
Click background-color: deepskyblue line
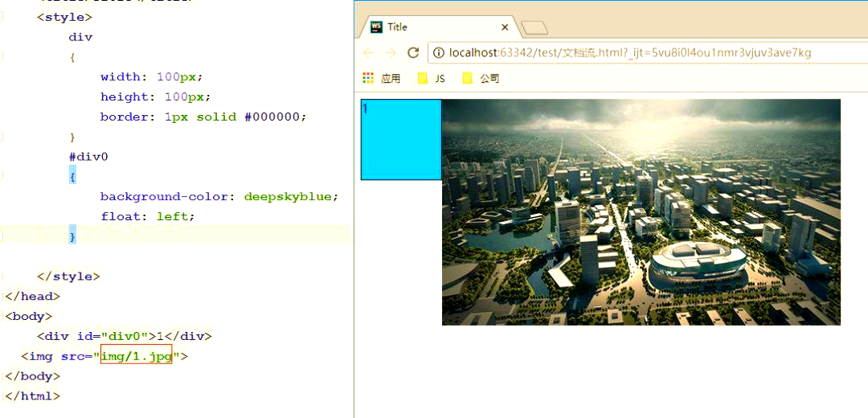click(x=219, y=197)
